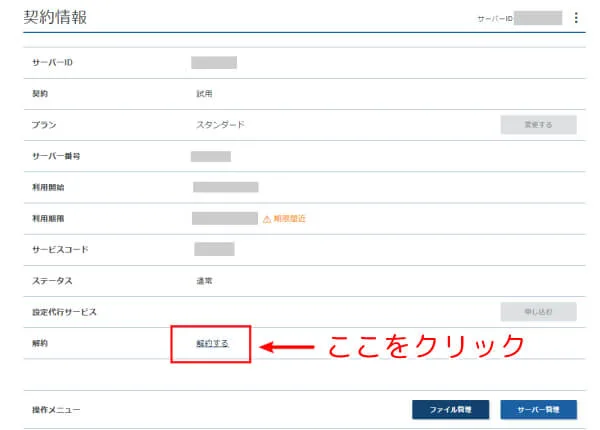Screen dimensions: 600x430
Task: Click the 操作メニュー label
Action: pyautogui.click(x=56, y=410)
